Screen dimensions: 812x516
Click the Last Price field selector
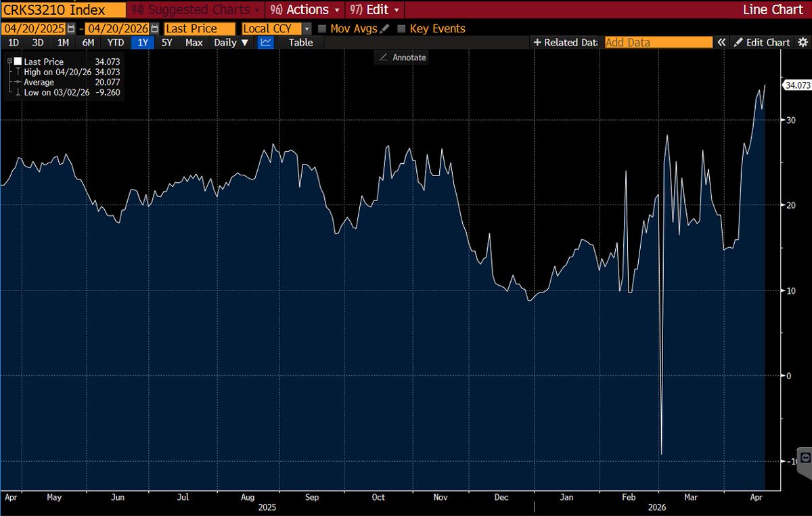200,29
